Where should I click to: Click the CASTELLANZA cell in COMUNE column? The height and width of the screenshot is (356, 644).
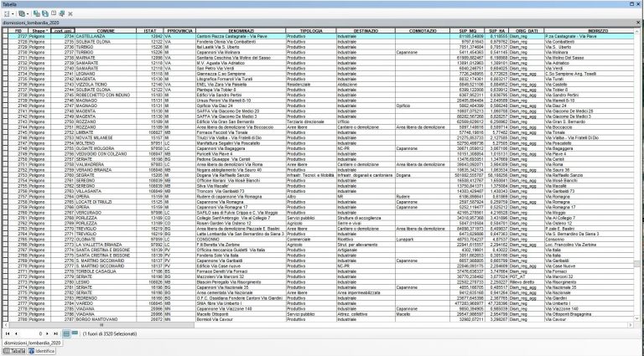106,36
